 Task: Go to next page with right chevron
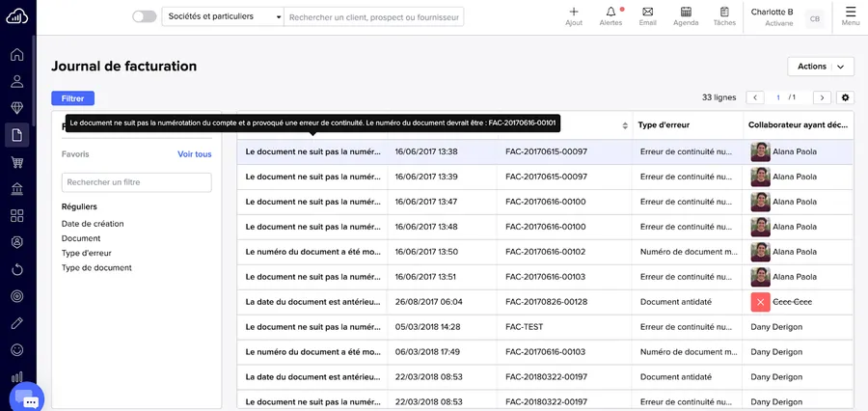(822, 97)
